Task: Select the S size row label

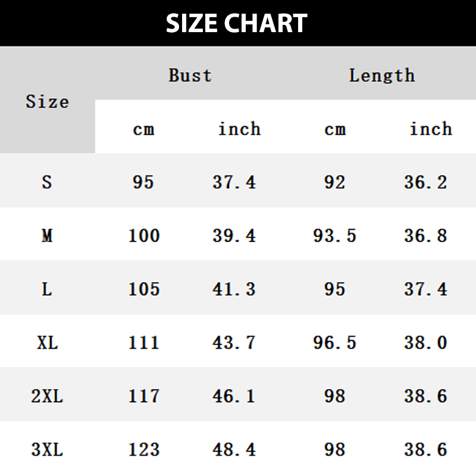Action: [47, 181]
